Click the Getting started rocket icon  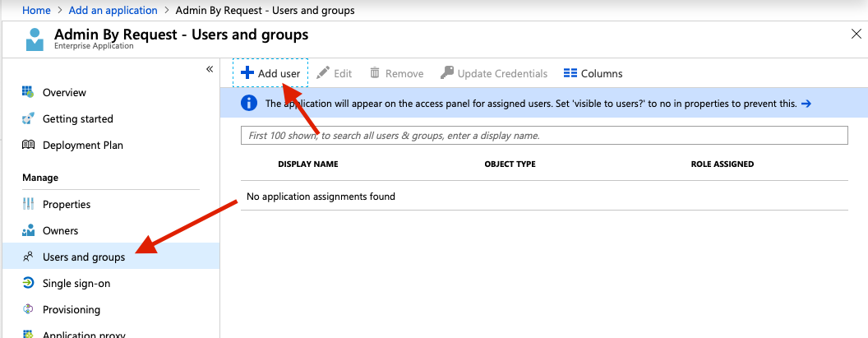click(x=28, y=118)
